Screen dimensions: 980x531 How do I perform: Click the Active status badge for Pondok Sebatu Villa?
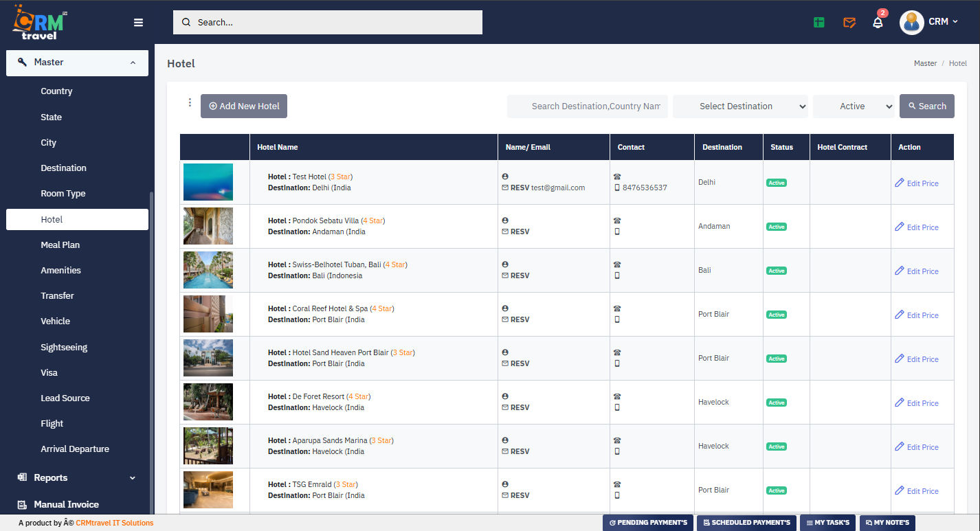point(776,226)
